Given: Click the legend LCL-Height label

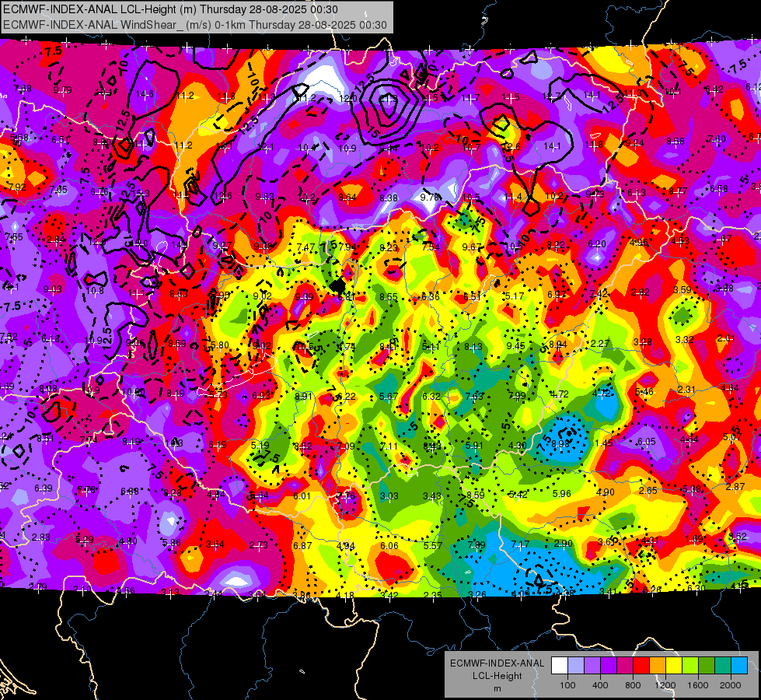Looking at the screenshot, I should (x=497, y=676).
